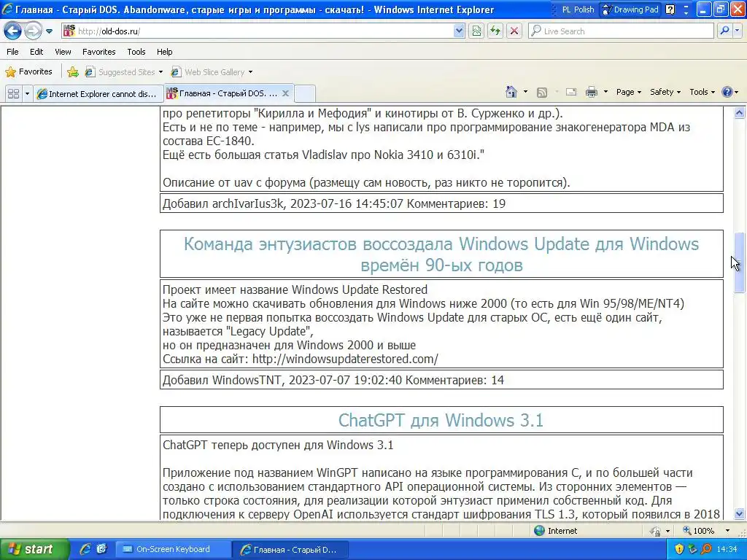This screenshot has height=560, width=747.
Task: Close the Главная - Старый DOS tab
Action: 285,93
